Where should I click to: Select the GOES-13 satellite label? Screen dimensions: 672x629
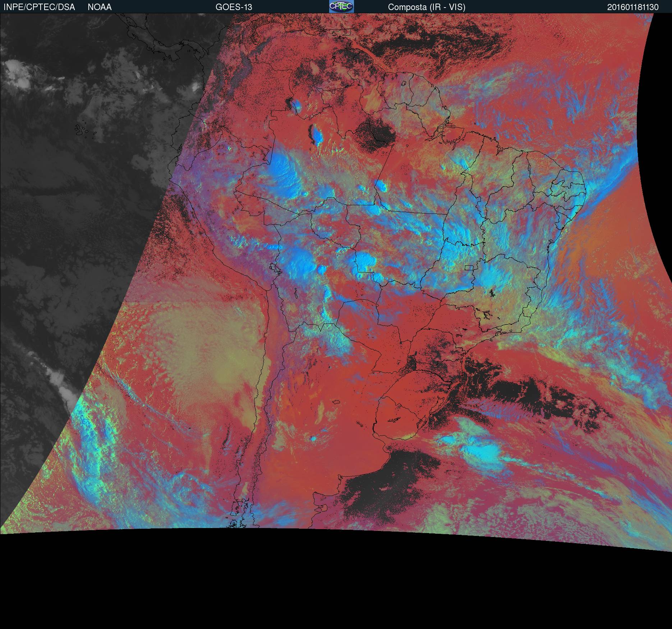(234, 7)
